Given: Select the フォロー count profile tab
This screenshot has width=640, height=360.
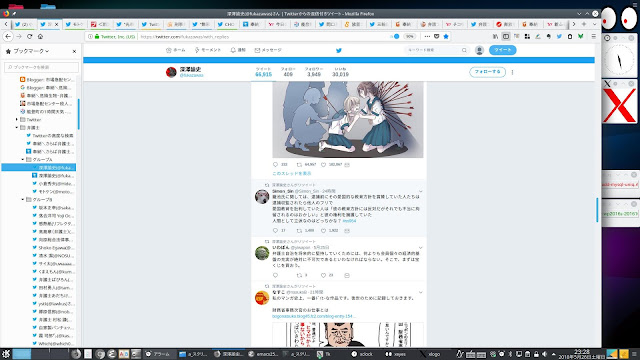Looking at the screenshot, I should point(288,72).
